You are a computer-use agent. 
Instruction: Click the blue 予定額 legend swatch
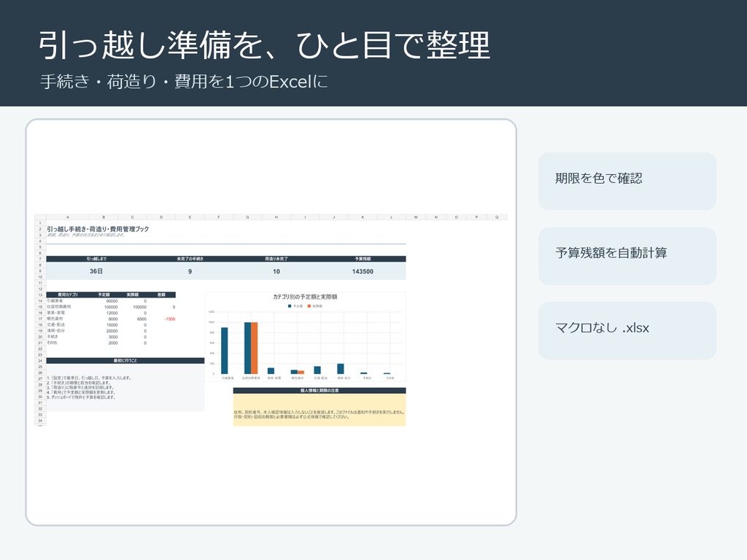(x=290, y=306)
